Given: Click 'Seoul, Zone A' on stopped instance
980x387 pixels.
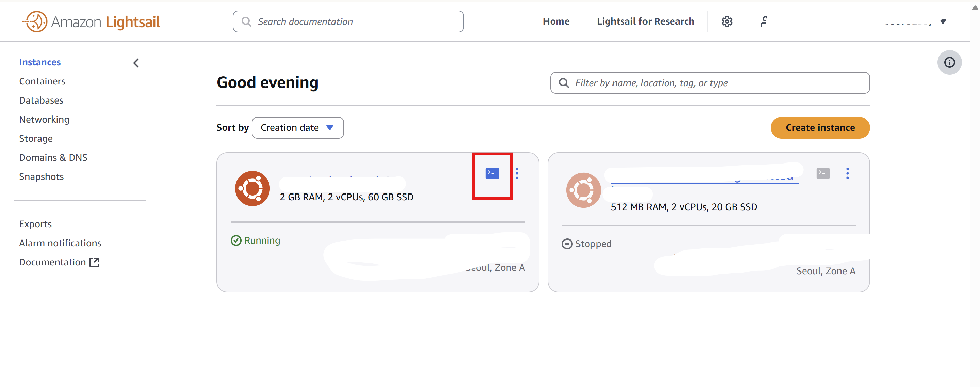Looking at the screenshot, I should [x=826, y=271].
